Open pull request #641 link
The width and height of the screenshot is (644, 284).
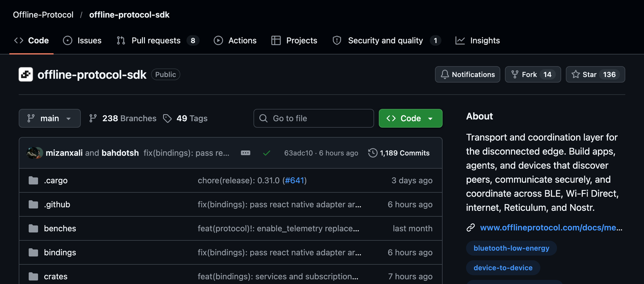pyautogui.click(x=295, y=180)
